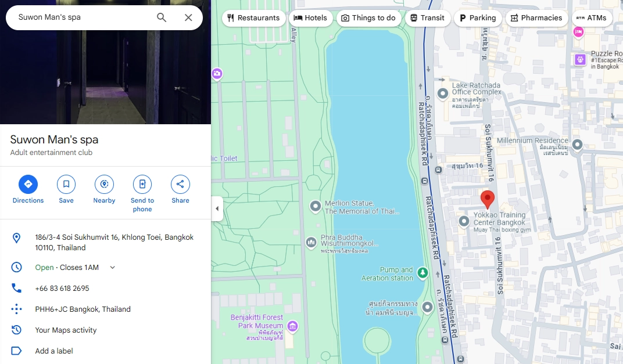Select Lake Ratchada Office Complex marker
Viewport: 623px width, 364px height.
click(x=443, y=93)
